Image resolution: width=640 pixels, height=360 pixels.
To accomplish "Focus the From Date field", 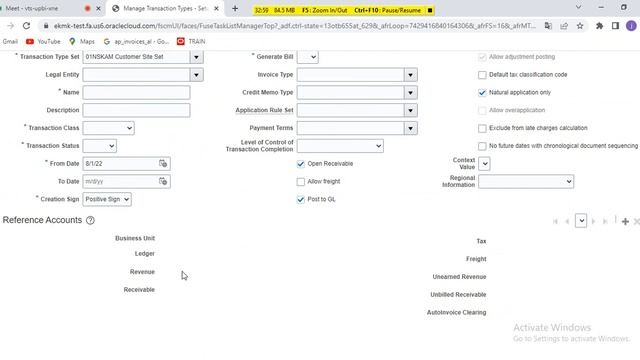I will (120, 164).
